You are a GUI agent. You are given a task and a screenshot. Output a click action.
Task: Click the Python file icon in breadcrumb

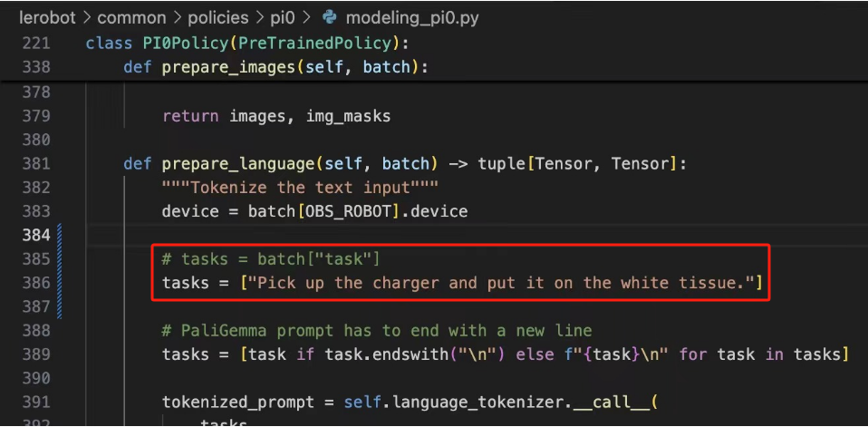click(330, 18)
